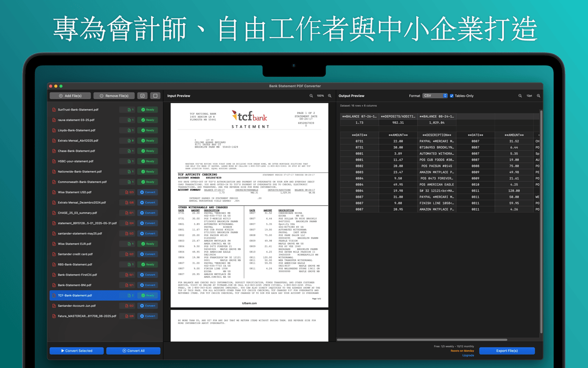Click the Input Preview panel title

click(x=179, y=96)
